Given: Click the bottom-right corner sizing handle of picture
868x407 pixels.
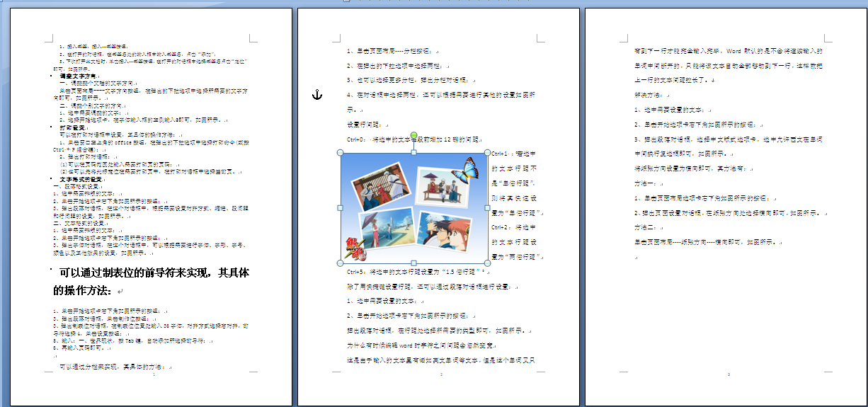Looking at the screenshot, I should [487, 263].
